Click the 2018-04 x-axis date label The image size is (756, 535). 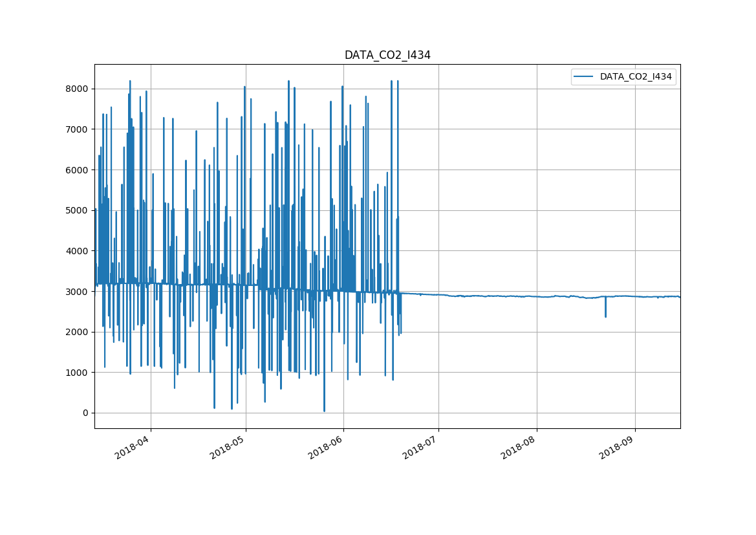[x=134, y=447]
